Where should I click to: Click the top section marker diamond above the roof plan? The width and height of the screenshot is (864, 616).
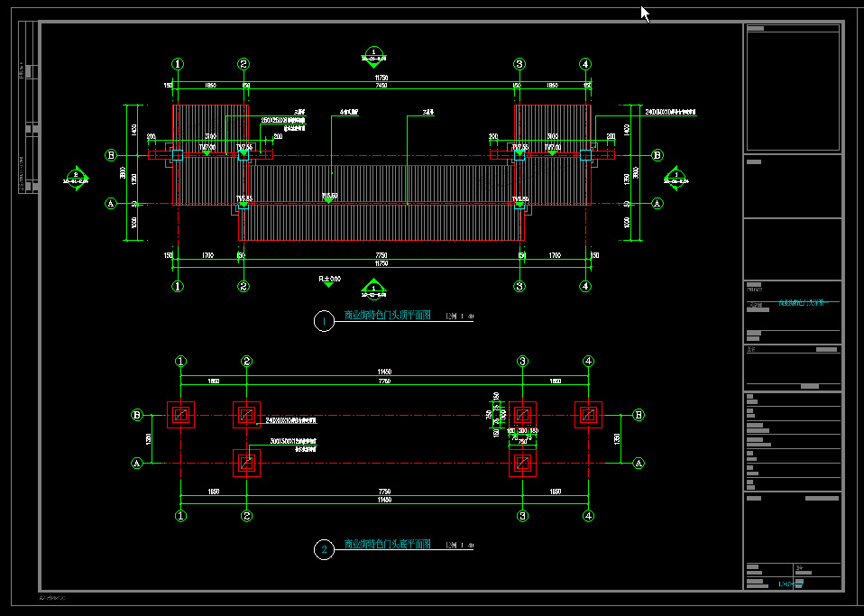373,56
